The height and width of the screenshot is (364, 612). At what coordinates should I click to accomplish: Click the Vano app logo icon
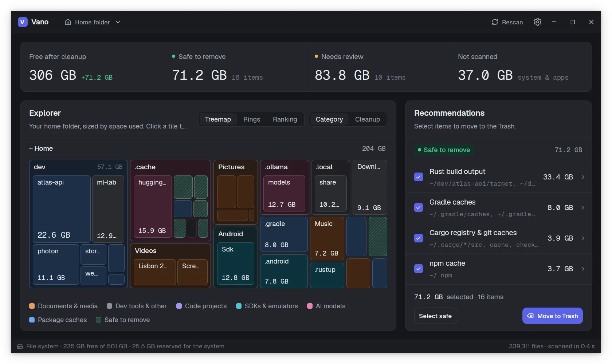(23, 22)
